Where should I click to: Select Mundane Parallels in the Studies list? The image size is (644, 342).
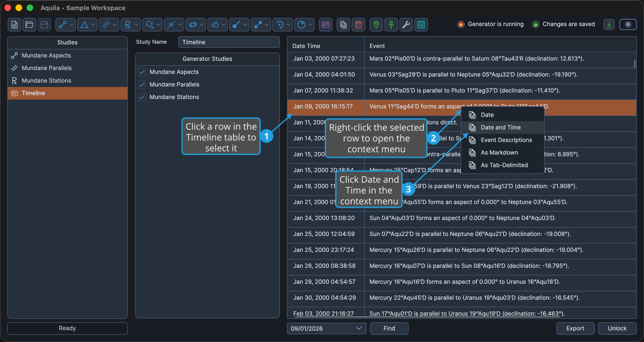(x=68, y=68)
